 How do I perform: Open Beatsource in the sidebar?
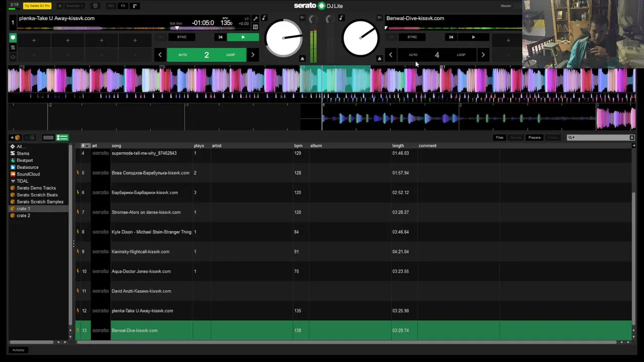coord(27,167)
